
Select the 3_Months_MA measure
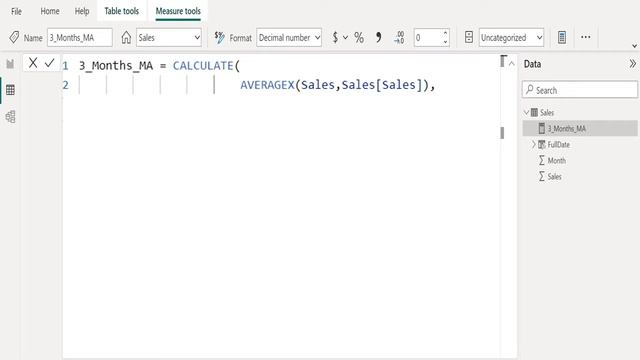tap(580, 128)
